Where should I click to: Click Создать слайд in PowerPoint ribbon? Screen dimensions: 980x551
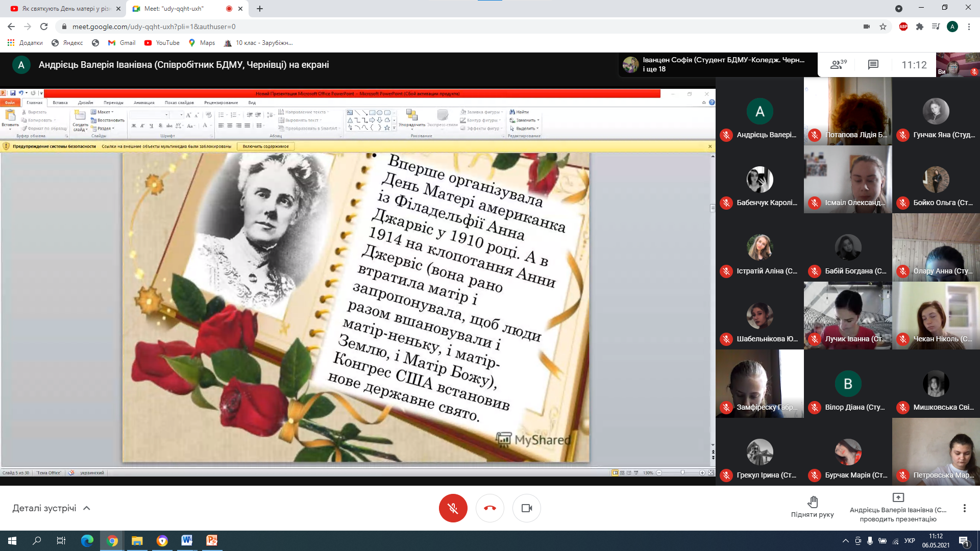(80, 120)
